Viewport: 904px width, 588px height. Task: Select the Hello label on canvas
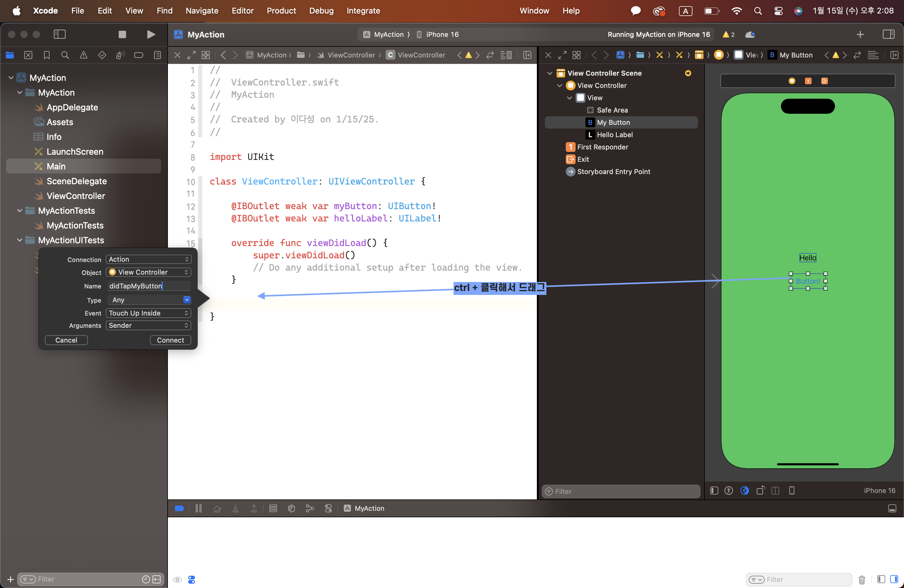(807, 258)
